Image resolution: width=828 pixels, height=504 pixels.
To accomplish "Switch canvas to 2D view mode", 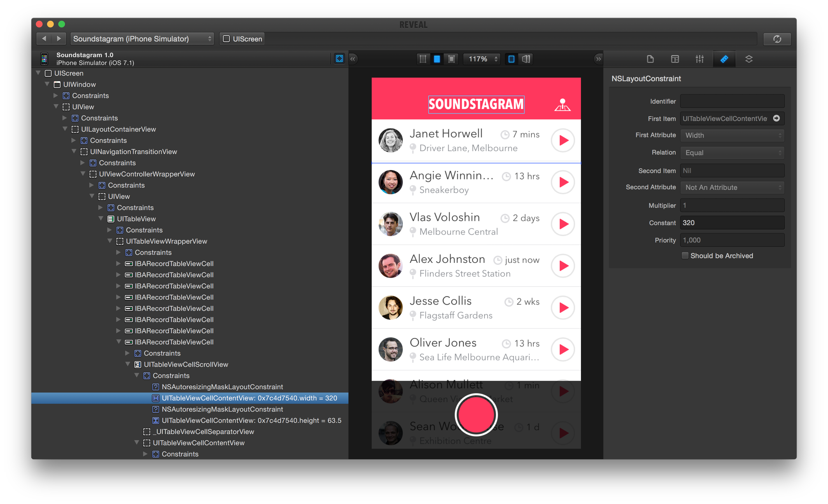I will 511,59.
